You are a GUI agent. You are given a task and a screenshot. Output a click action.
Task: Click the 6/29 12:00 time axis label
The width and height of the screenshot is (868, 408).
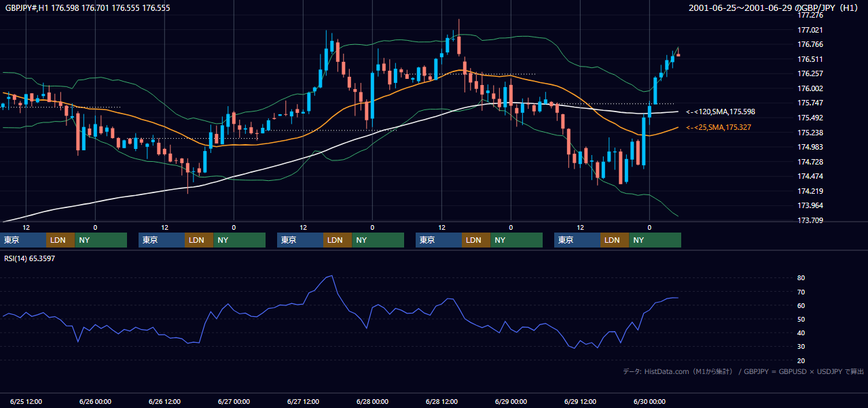tap(579, 401)
